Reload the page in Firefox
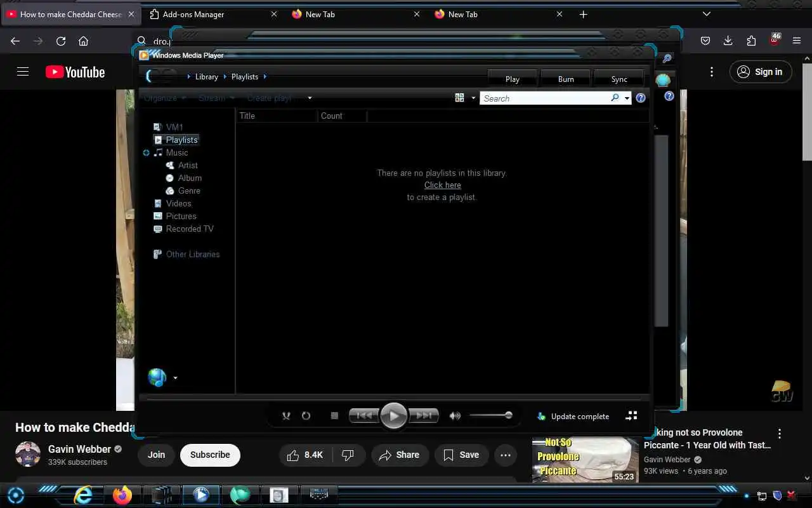Image resolution: width=812 pixels, height=508 pixels. [x=61, y=41]
